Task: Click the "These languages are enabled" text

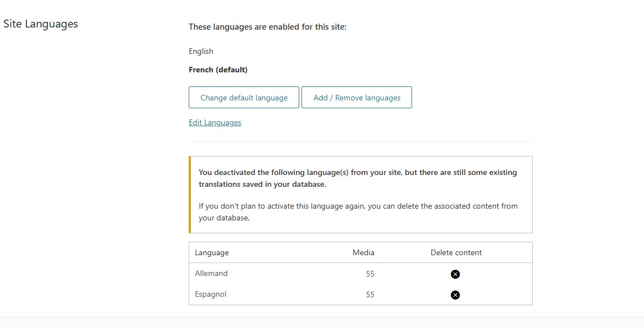Action: (267, 27)
